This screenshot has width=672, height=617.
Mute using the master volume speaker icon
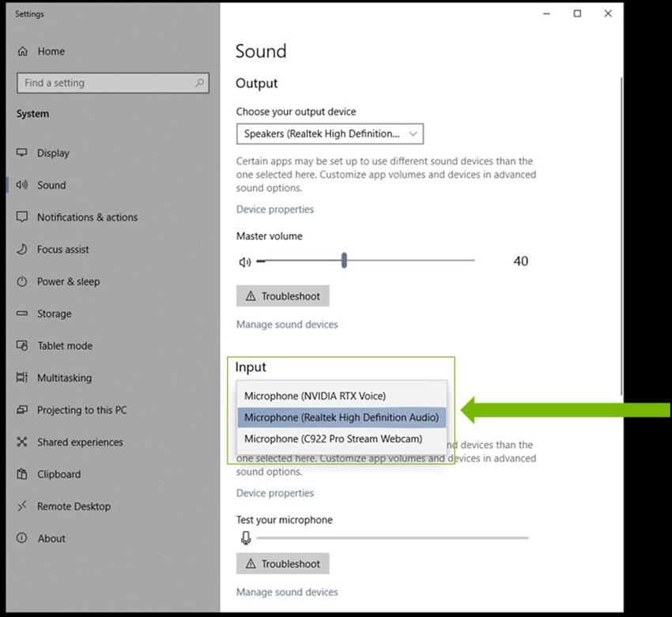[x=245, y=262]
